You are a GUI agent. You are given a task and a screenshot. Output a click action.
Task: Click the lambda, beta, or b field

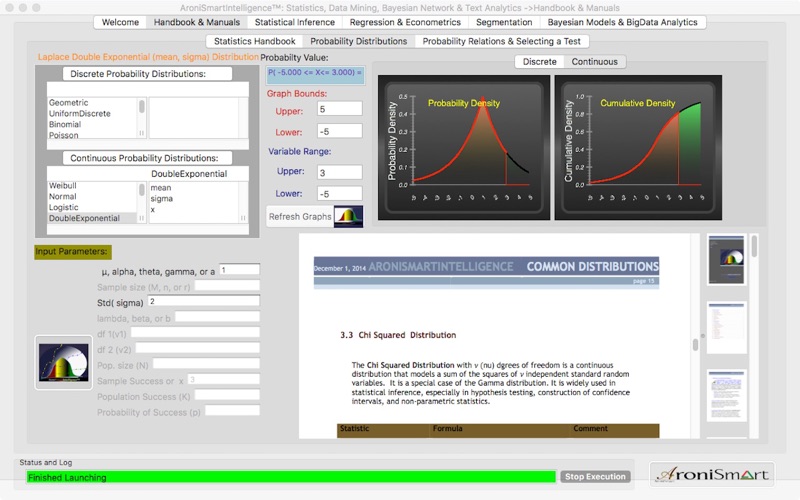point(217,317)
